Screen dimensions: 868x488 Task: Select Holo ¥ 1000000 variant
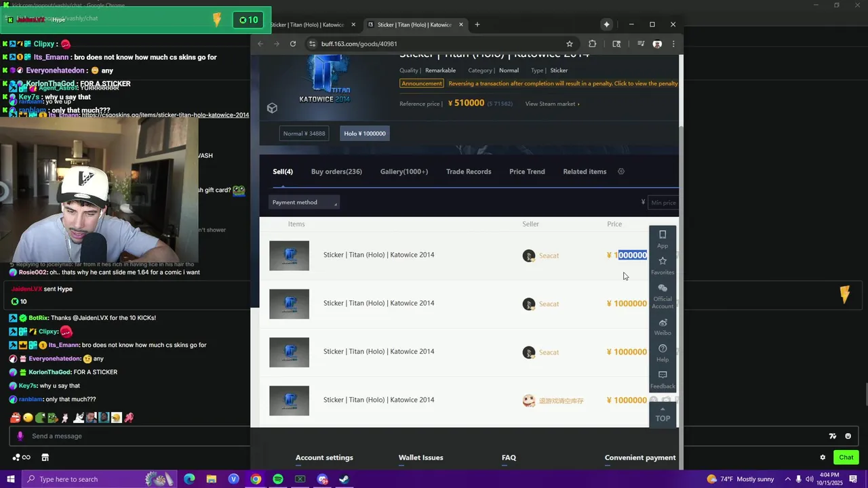[x=365, y=134]
